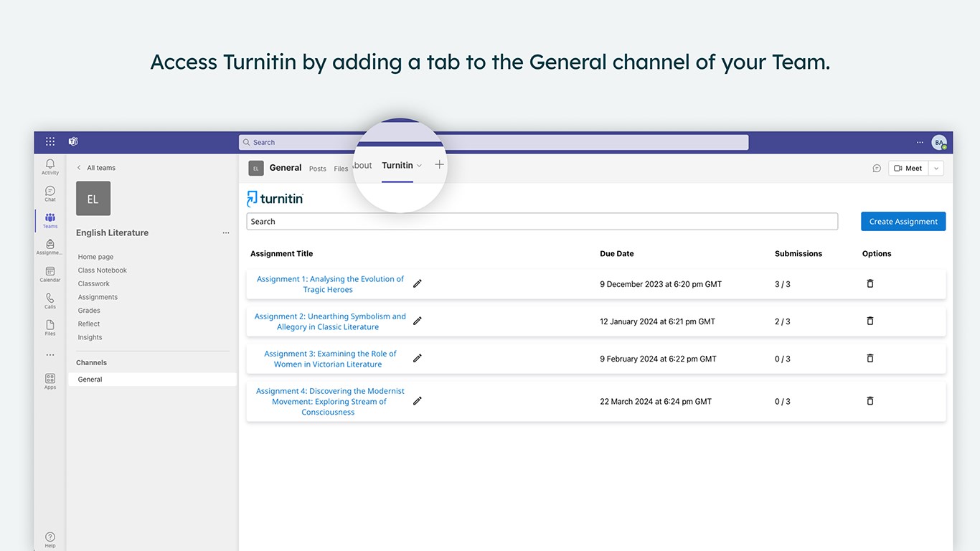
Task: Open Chat in the sidebar
Action: (x=50, y=193)
